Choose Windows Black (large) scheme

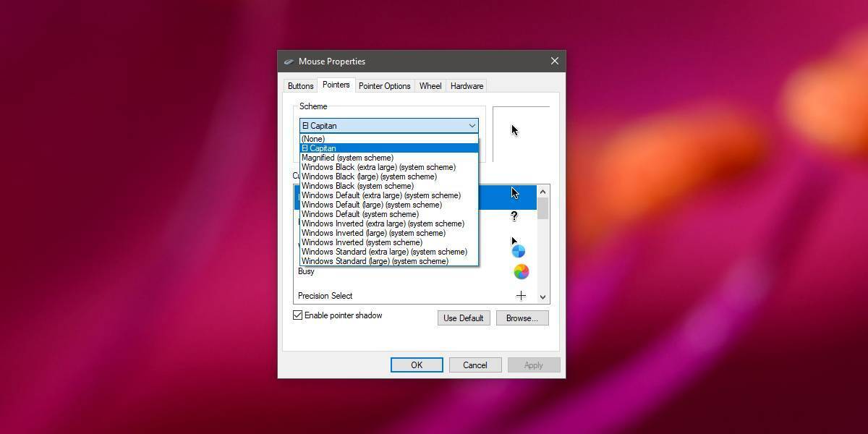tap(389, 176)
